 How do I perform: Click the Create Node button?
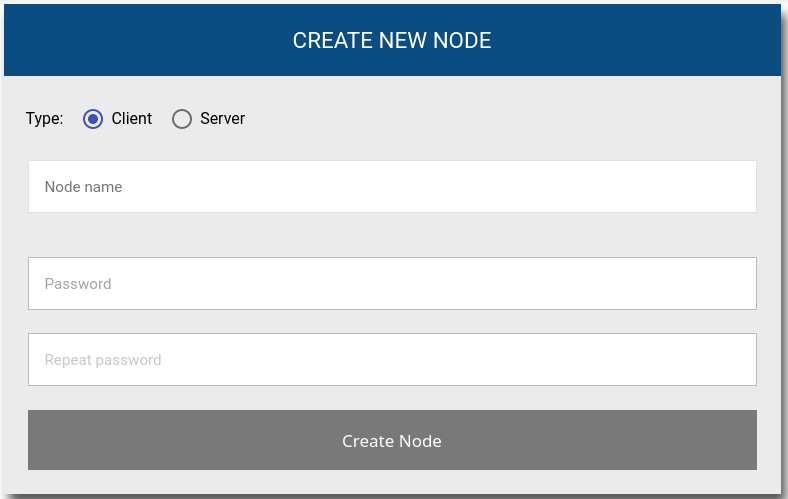coord(392,440)
